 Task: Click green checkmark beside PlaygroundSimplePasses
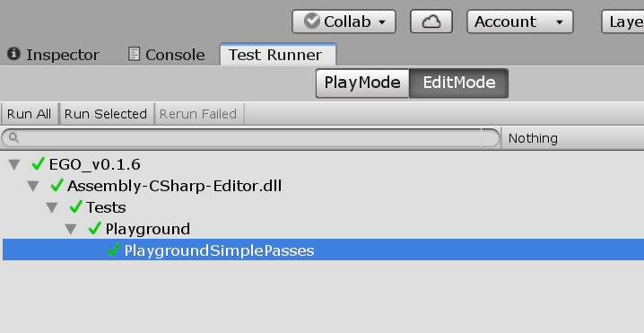point(113,250)
